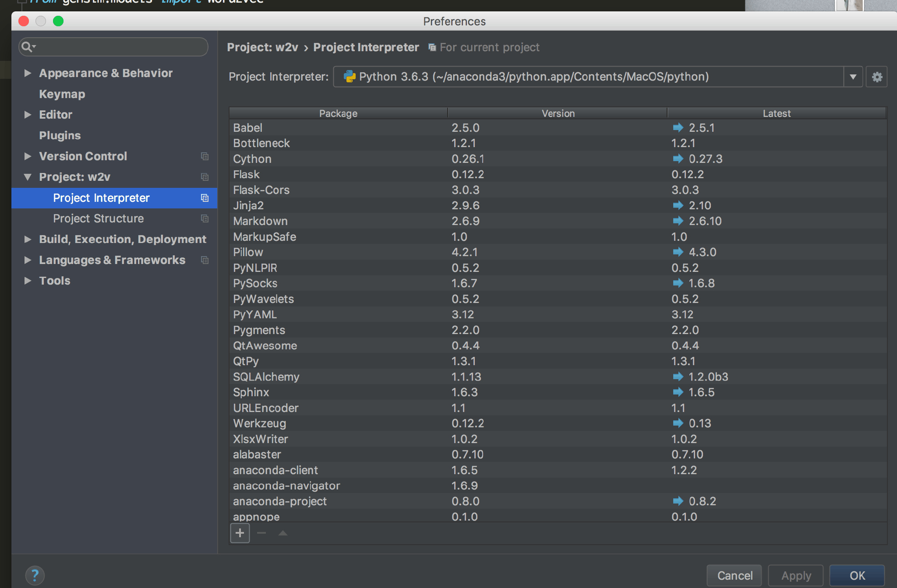This screenshot has width=897, height=588.
Task: Click the plus icon to install a package
Action: pyautogui.click(x=240, y=533)
